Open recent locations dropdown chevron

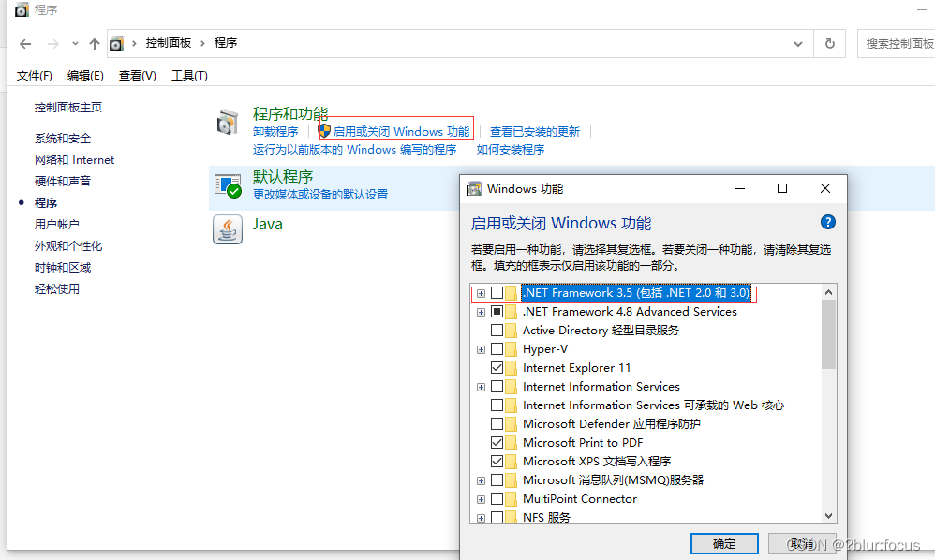[75, 43]
